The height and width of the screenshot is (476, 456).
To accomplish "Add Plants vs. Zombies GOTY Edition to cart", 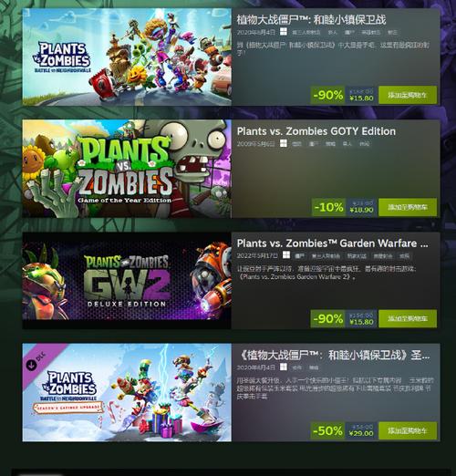I will coord(408,207).
